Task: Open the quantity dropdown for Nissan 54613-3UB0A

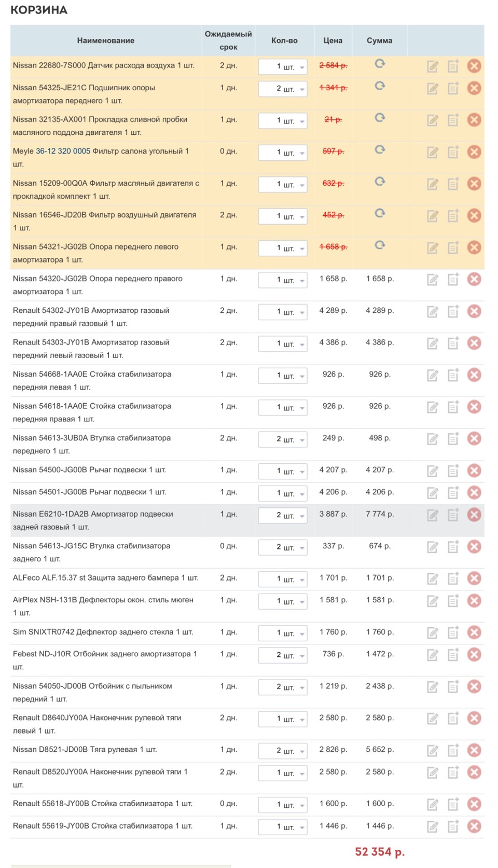Action: coord(283,439)
